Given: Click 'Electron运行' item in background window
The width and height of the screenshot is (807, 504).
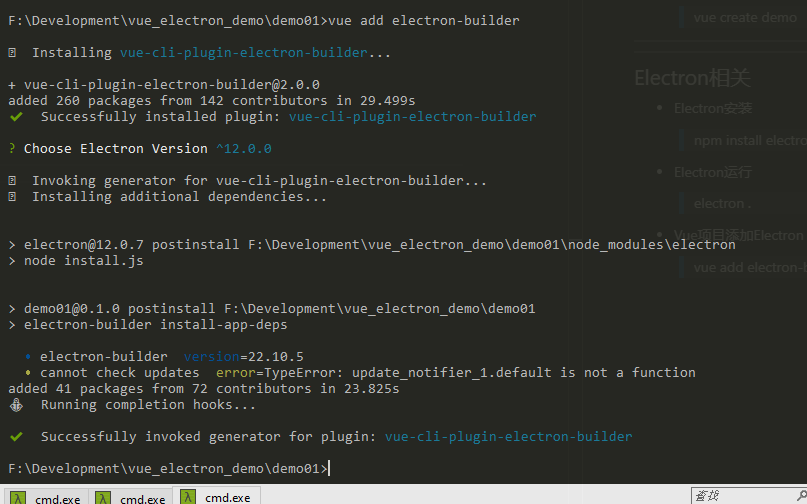Looking at the screenshot, I should (x=713, y=172).
